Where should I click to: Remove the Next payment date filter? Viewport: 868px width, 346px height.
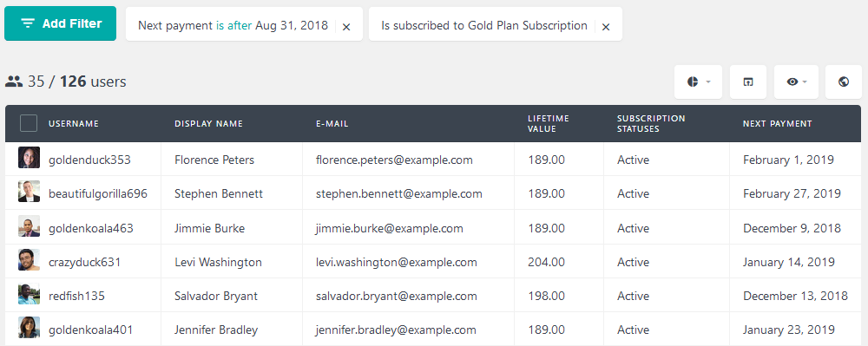346,27
